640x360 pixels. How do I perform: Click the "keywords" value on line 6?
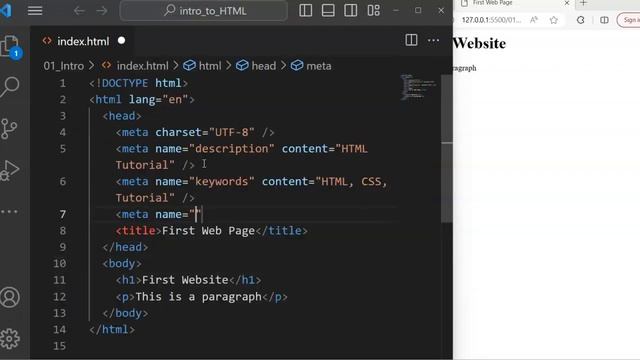222,181
